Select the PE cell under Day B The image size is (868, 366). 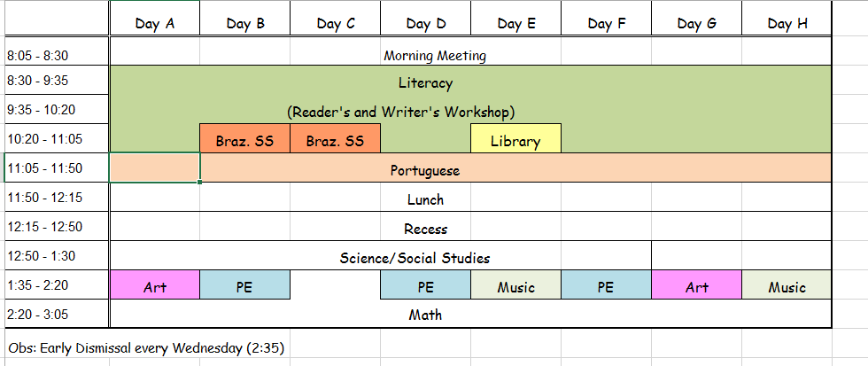click(244, 285)
